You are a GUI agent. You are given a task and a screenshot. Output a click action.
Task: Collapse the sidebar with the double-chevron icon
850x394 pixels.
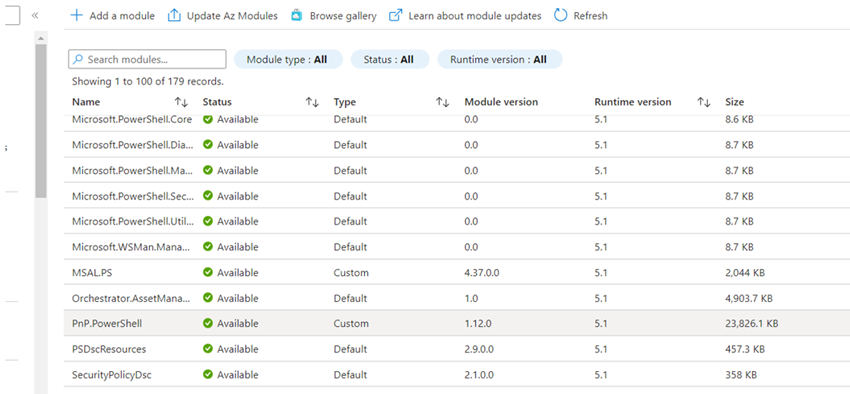click(35, 15)
